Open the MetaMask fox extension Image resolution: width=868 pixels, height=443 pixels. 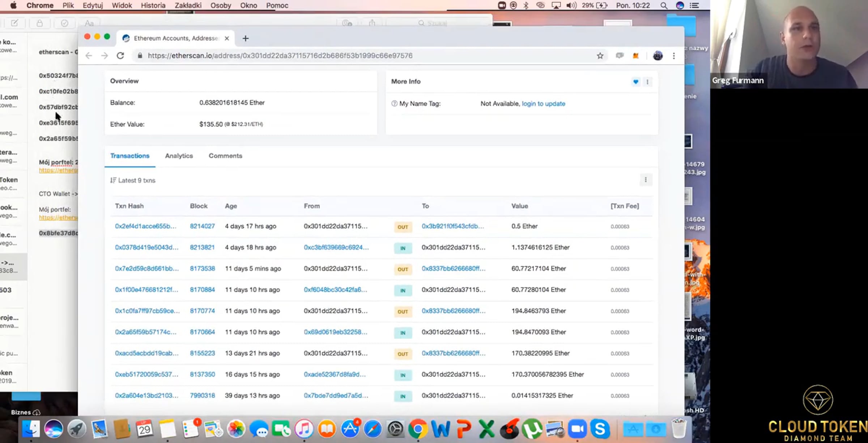point(635,56)
